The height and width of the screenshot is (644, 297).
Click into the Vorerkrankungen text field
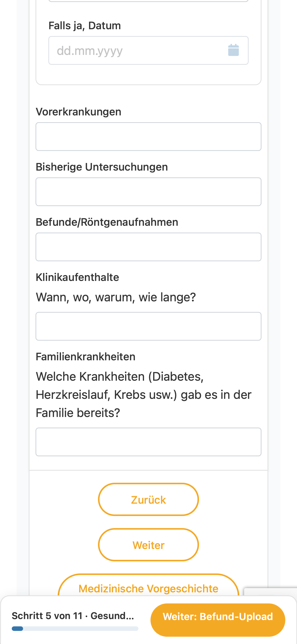148,137
